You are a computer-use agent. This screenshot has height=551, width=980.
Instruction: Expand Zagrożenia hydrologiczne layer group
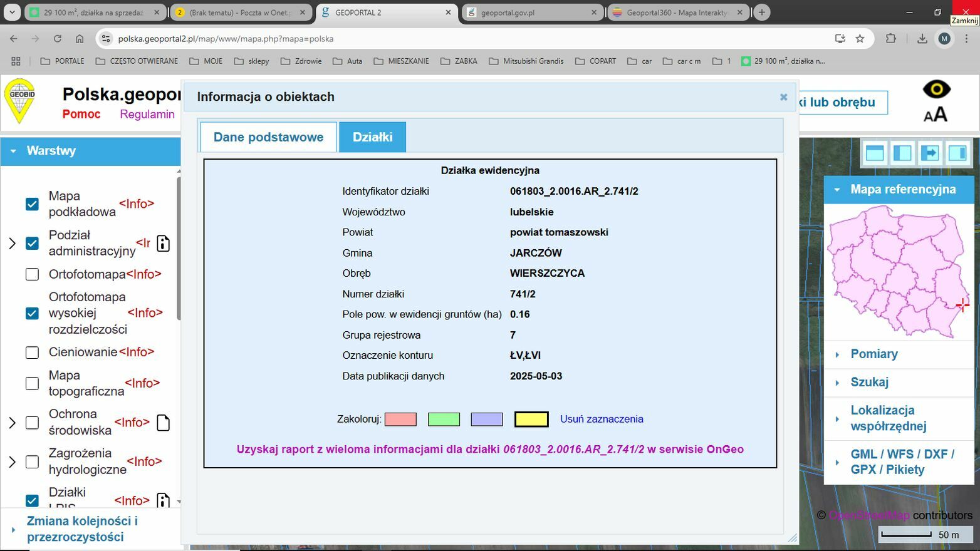12,462
